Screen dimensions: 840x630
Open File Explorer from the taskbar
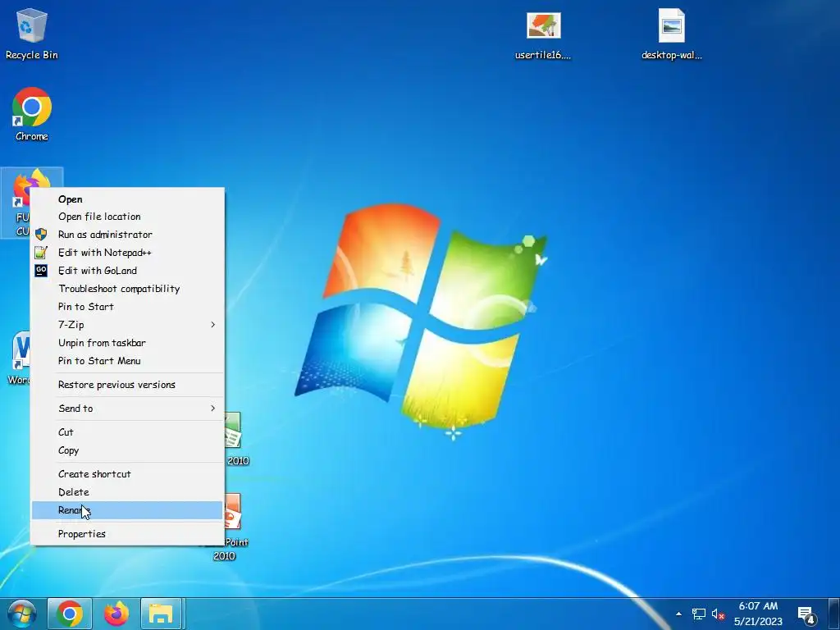tap(162, 614)
